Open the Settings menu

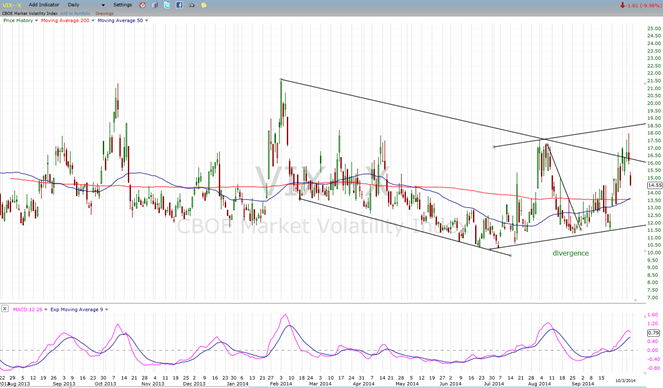click(123, 5)
